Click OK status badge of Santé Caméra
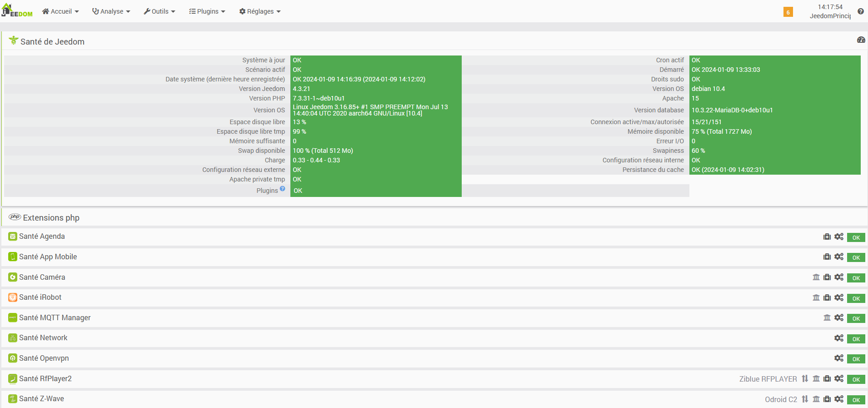Viewport: 868px width, 408px height. point(856,278)
